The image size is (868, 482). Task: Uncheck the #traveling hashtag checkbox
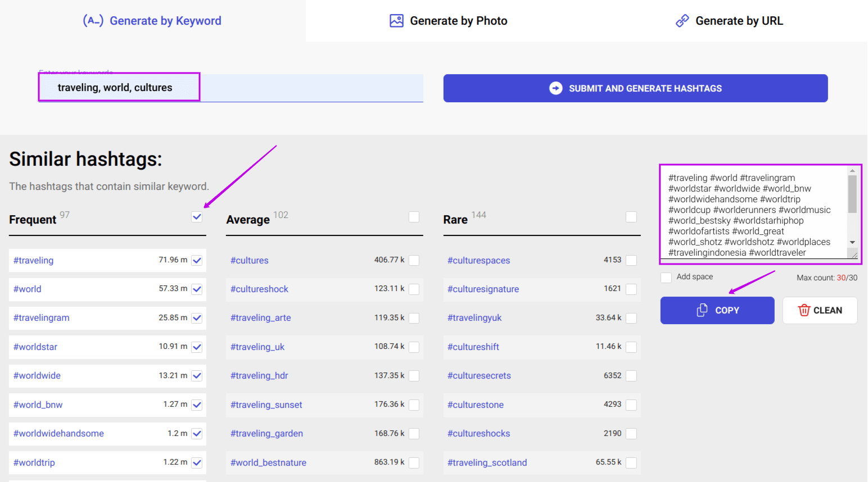[x=197, y=260]
